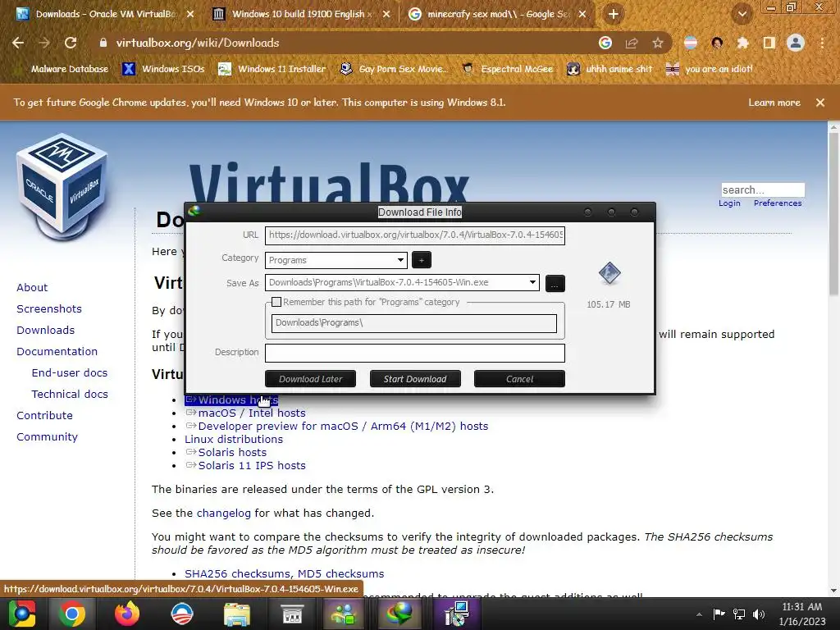
Task: Open the 'you are an idiot!' bookmark
Action: point(710,69)
